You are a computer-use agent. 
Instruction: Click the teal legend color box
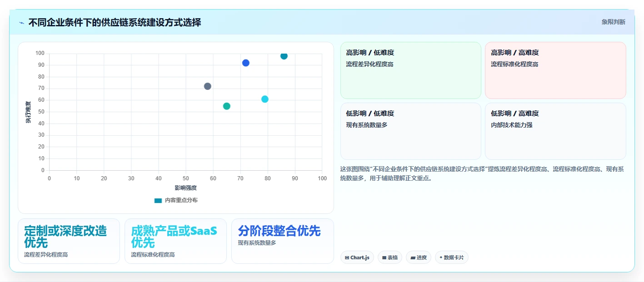click(158, 200)
